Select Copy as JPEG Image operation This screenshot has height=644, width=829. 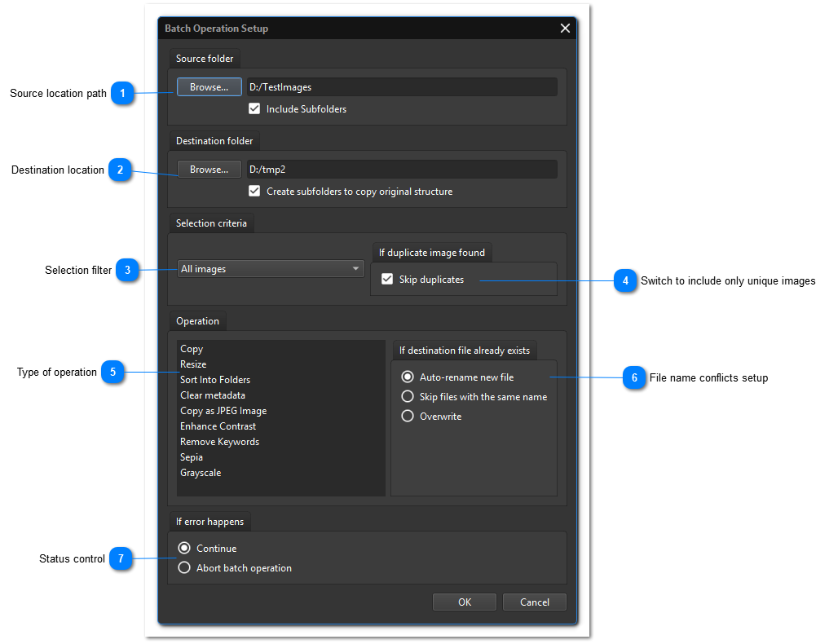pyautogui.click(x=223, y=411)
